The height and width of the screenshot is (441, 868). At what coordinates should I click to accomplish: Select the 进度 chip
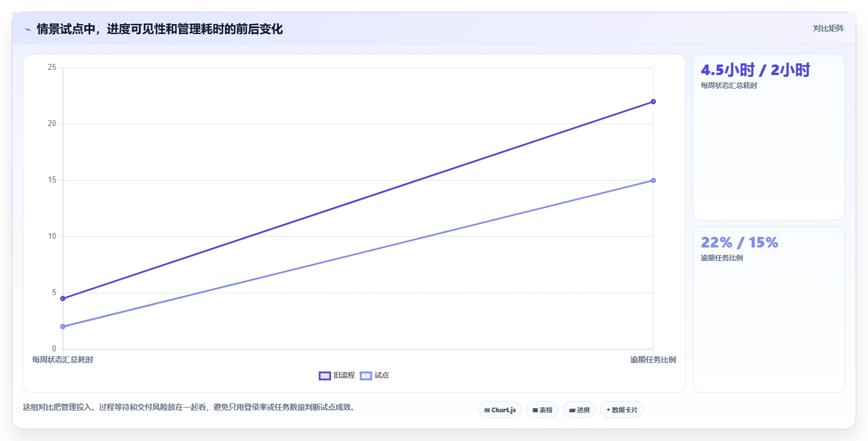tap(579, 410)
